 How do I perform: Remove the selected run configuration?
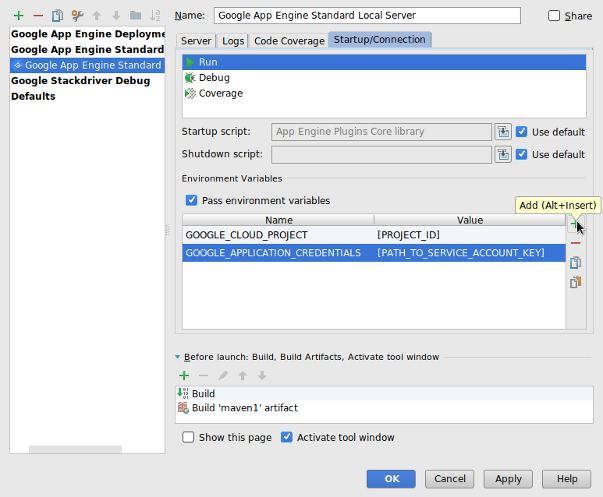pyautogui.click(x=38, y=15)
